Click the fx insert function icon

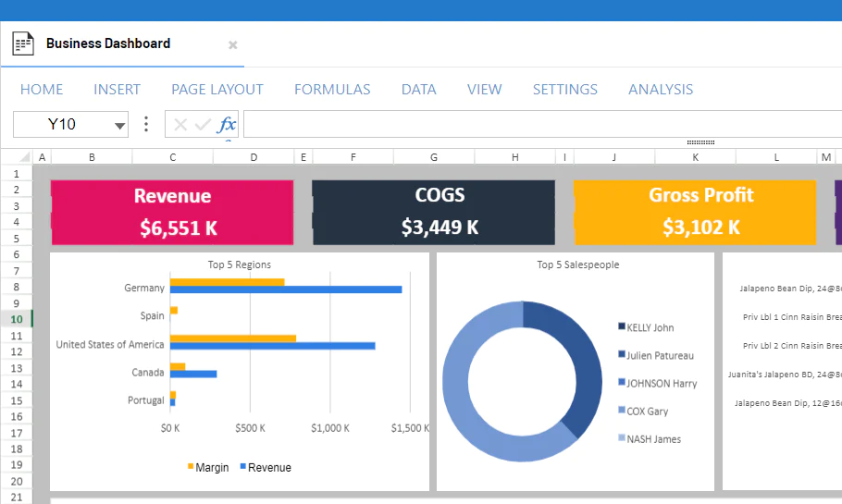click(x=227, y=125)
